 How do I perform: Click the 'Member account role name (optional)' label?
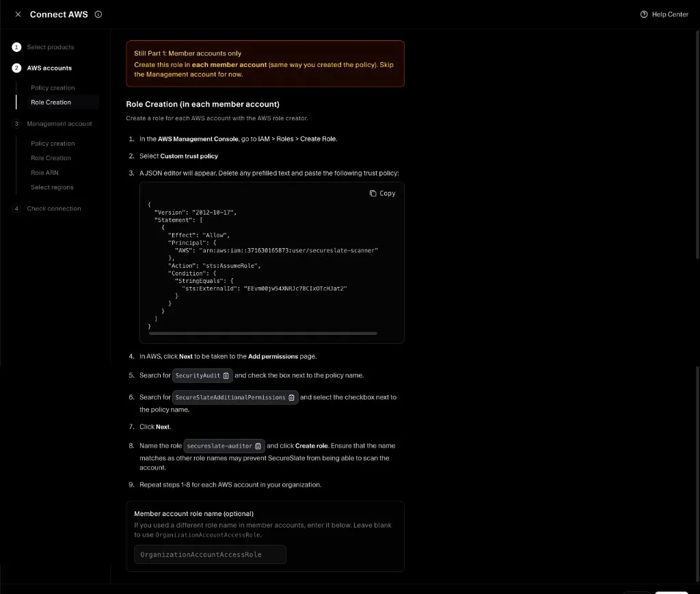click(x=193, y=513)
